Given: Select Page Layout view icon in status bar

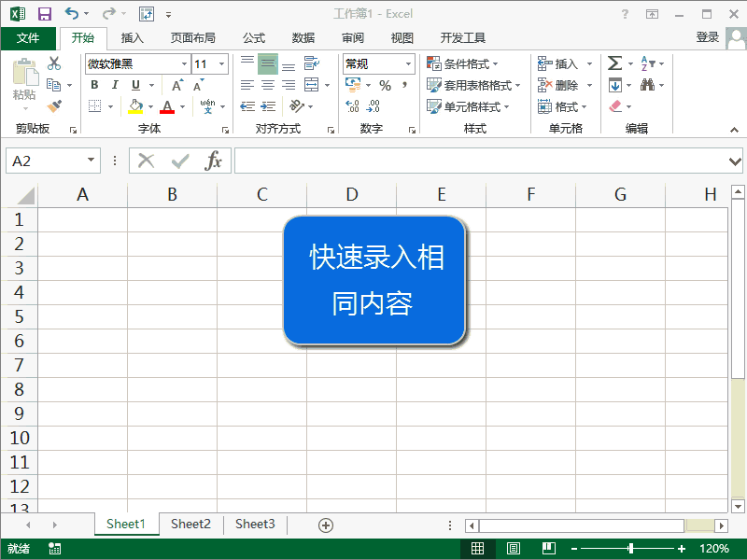Looking at the screenshot, I should [514, 548].
